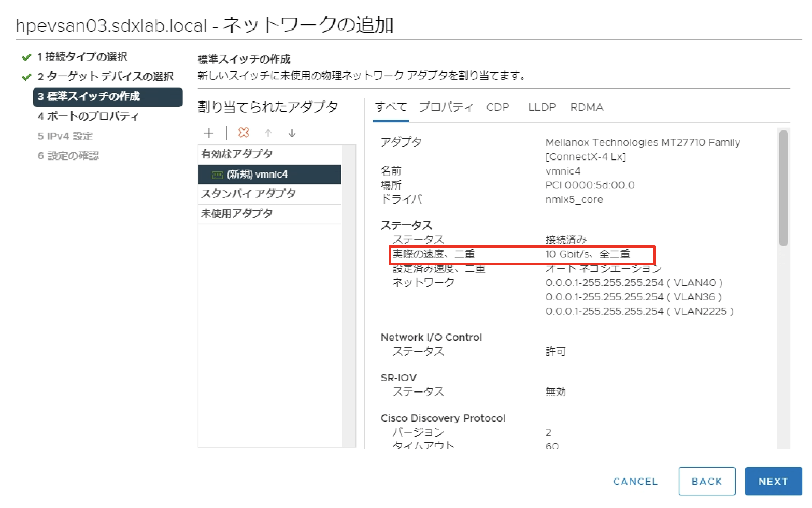The image size is (812, 508).
Task: Click the 割り当てられたアダプタ heading
Action: 268,107
